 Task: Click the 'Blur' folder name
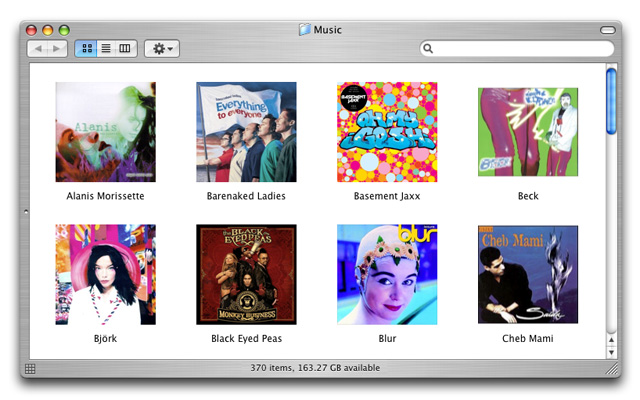[x=387, y=339]
